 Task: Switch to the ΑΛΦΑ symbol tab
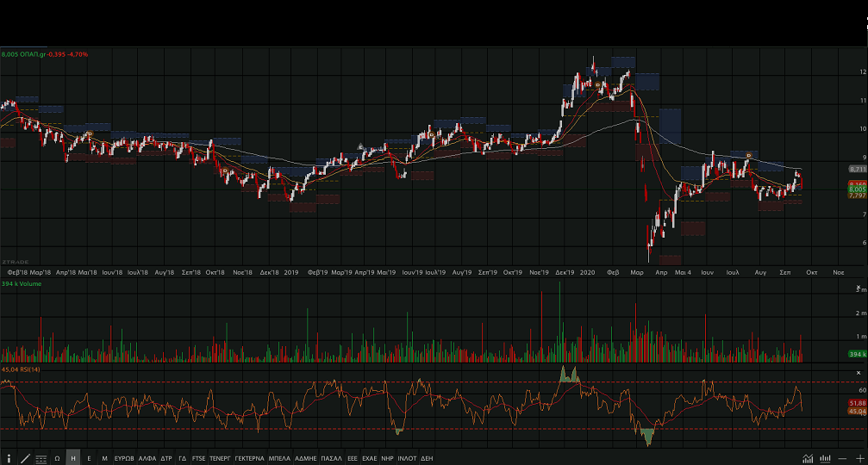(147, 458)
